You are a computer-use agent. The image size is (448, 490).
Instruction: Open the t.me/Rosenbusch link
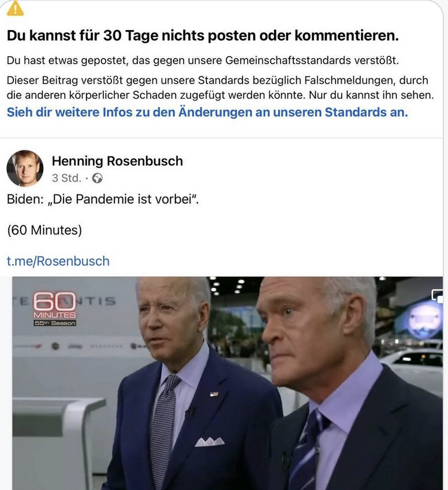58,261
